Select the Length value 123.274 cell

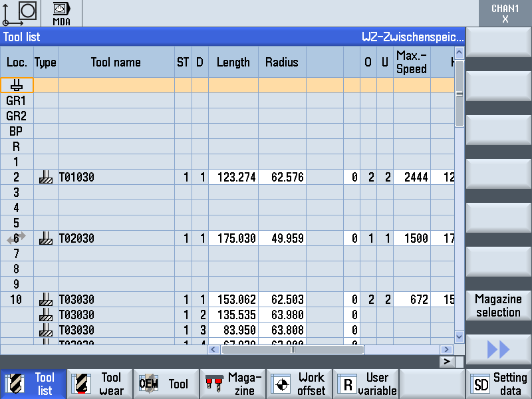point(233,178)
